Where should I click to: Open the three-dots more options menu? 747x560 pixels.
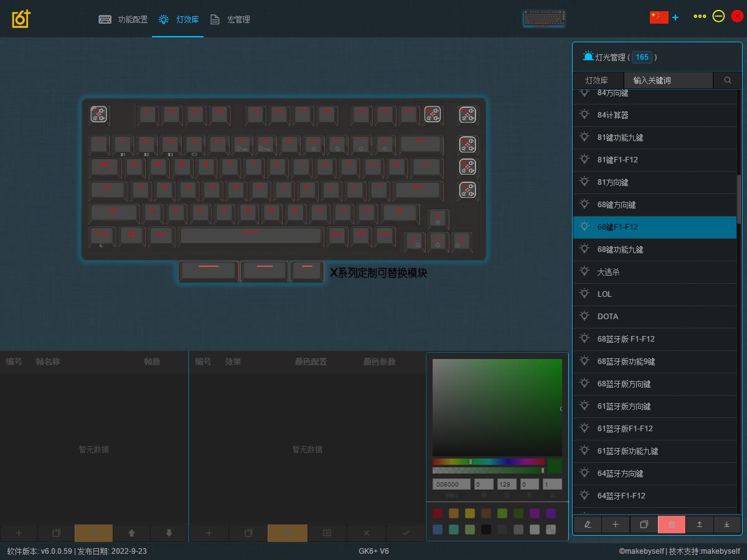click(x=700, y=17)
